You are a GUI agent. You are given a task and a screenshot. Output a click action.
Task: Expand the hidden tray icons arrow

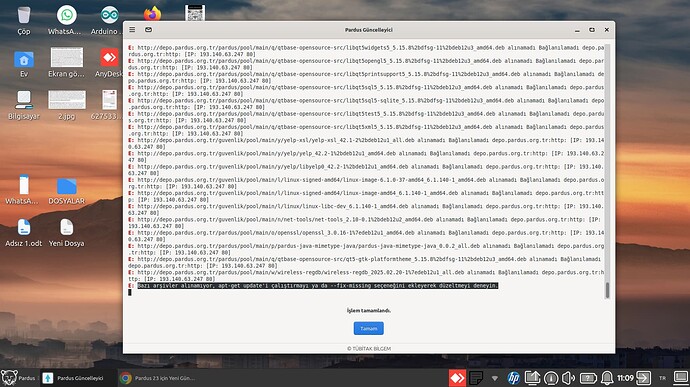(495, 378)
